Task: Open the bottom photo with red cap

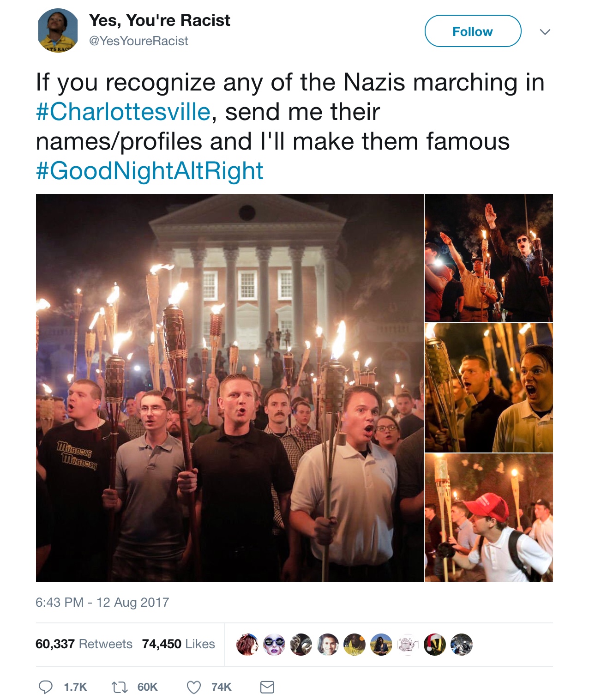Action: click(x=489, y=518)
